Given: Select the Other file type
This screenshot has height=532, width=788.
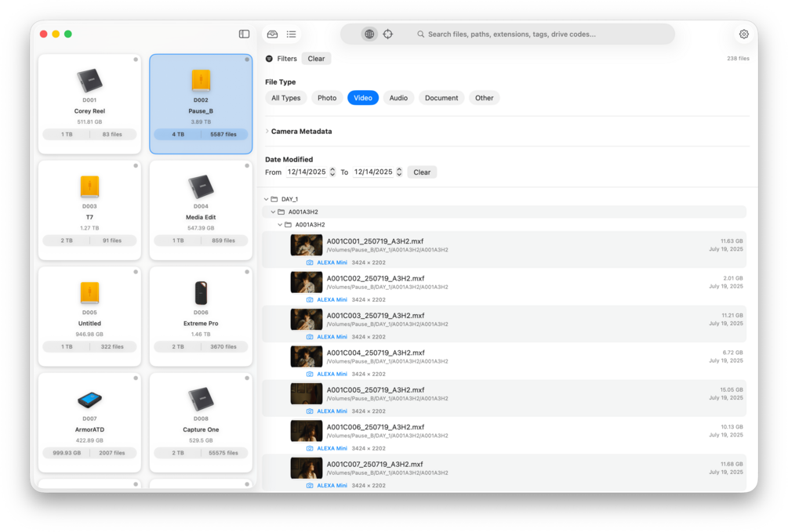Looking at the screenshot, I should pos(485,98).
